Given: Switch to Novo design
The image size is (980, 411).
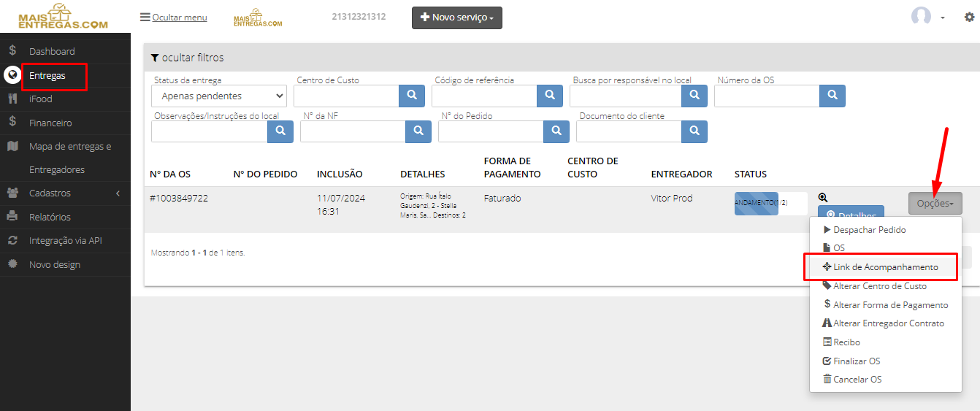Looking at the screenshot, I should tap(55, 264).
